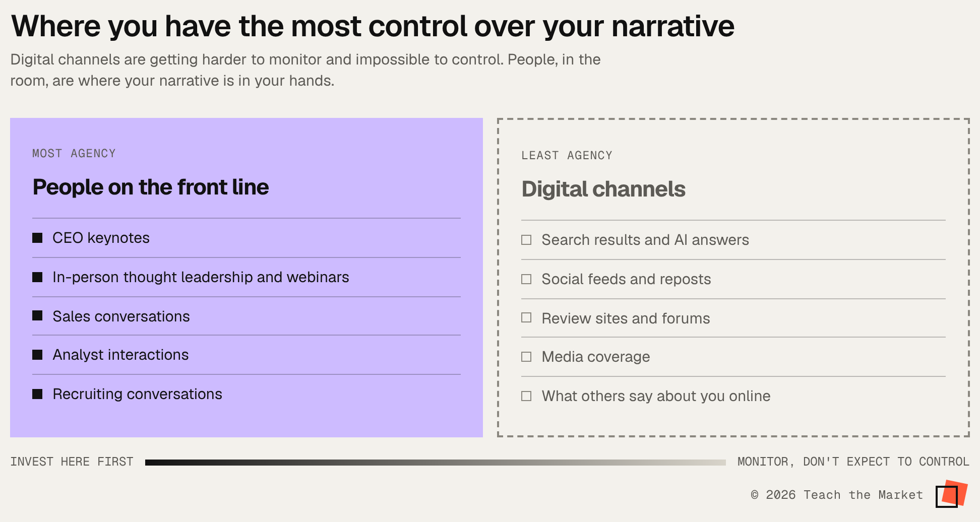Click the 'CEO keynotes' text
The image size is (980, 522).
(101, 238)
